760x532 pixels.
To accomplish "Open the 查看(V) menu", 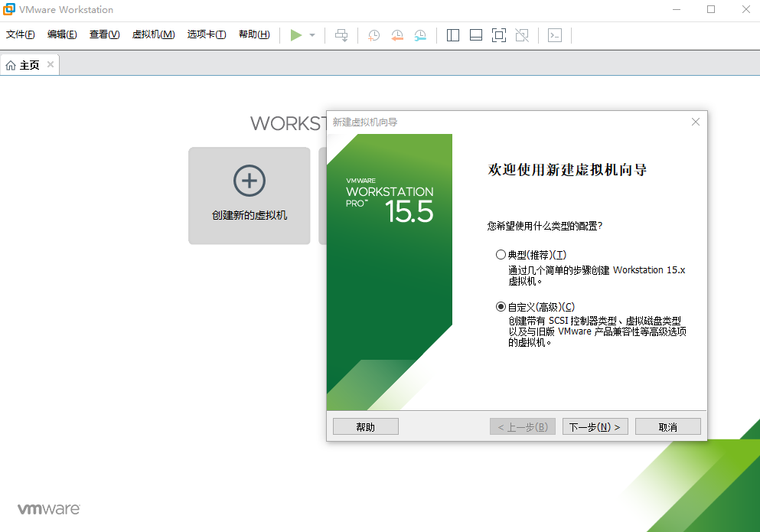I will tap(104, 34).
